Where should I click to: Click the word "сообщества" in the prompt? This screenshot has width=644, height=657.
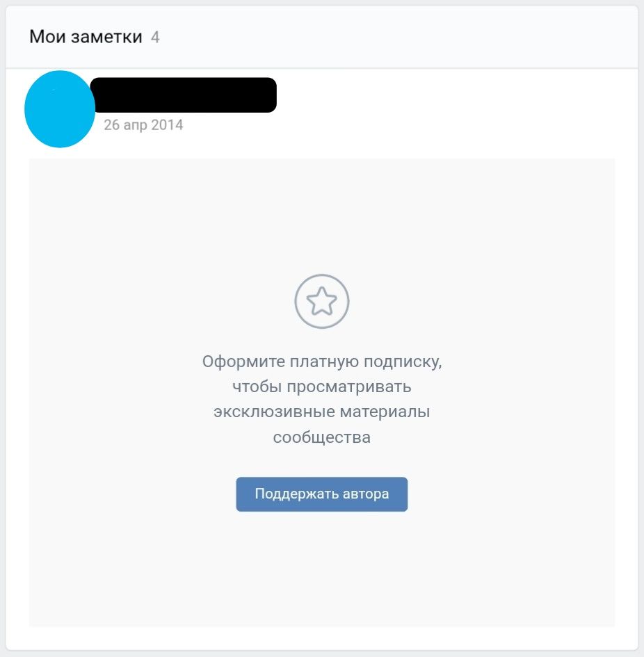[x=321, y=437]
